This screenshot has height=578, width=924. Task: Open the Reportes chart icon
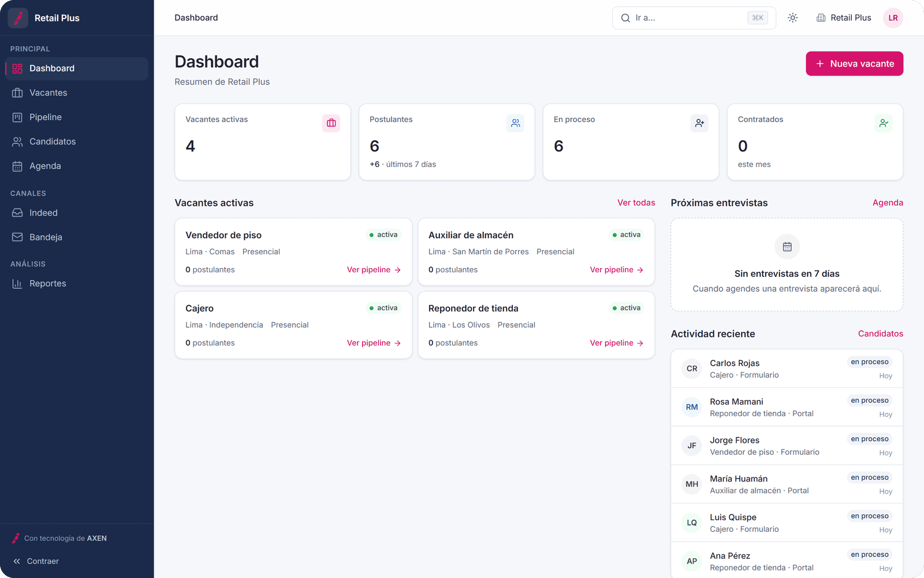[x=17, y=284]
